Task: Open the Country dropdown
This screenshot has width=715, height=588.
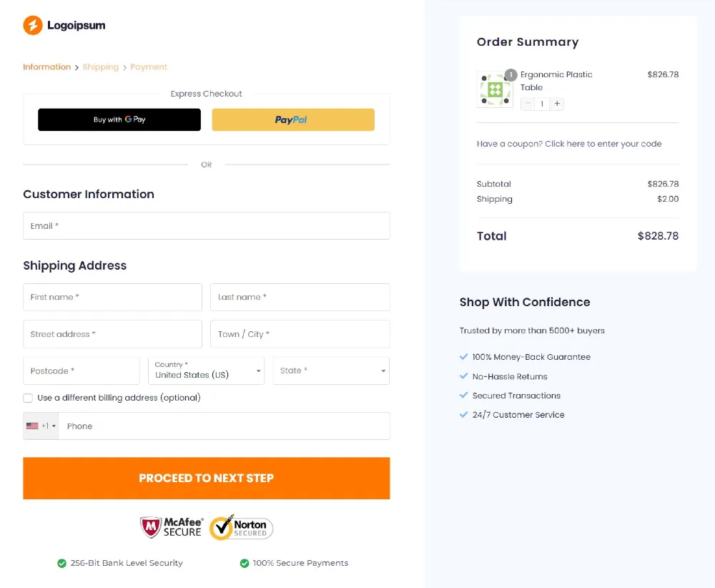Action: (x=206, y=371)
